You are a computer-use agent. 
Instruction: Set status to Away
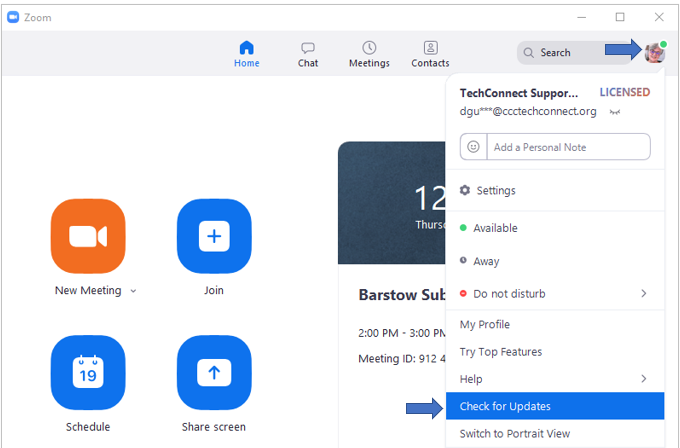555,261
